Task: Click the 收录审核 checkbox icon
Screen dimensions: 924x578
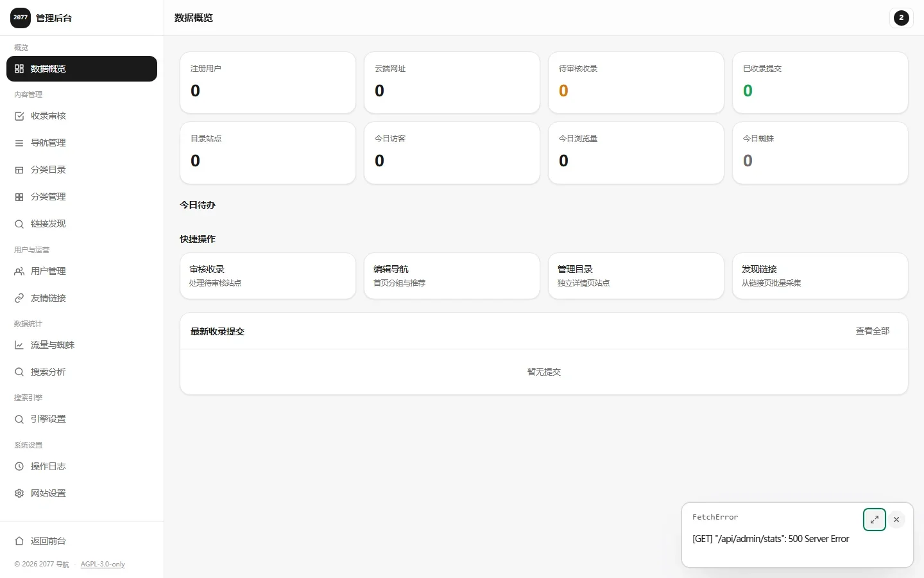Action: click(19, 116)
